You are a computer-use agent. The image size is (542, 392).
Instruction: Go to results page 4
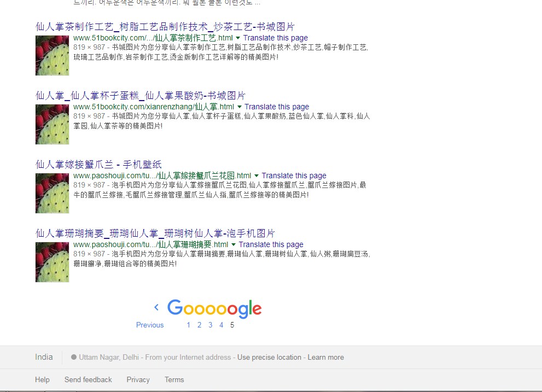[x=221, y=325]
